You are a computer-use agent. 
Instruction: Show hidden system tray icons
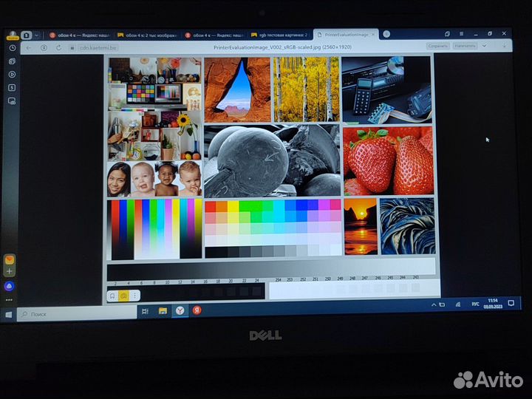tap(434, 305)
